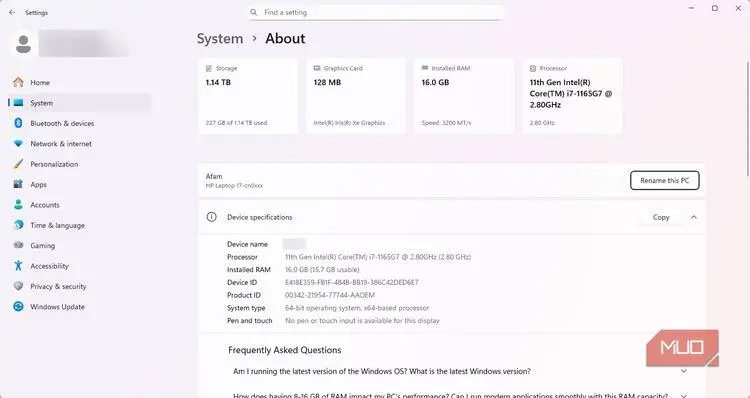Open Time & language in sidebar
This screenshot has height=398, width=750.
[x=79, y=225]
